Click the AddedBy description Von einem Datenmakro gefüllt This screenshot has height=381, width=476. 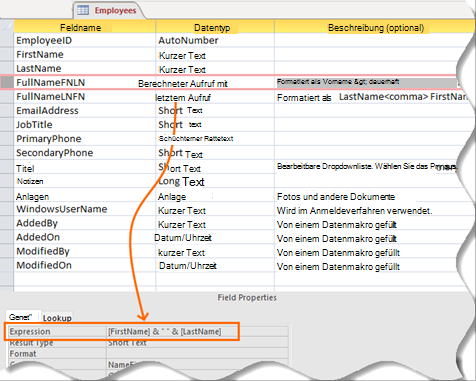point(337,225)
